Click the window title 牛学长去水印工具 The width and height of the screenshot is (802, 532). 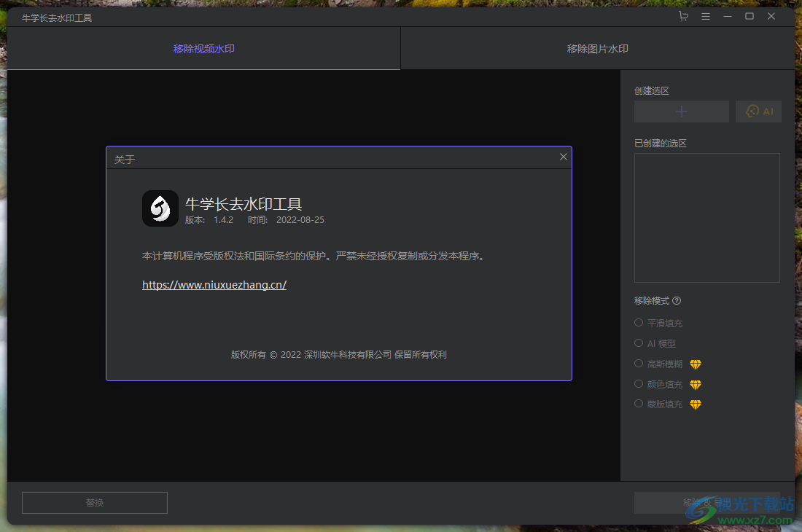[x=57, y=18]
